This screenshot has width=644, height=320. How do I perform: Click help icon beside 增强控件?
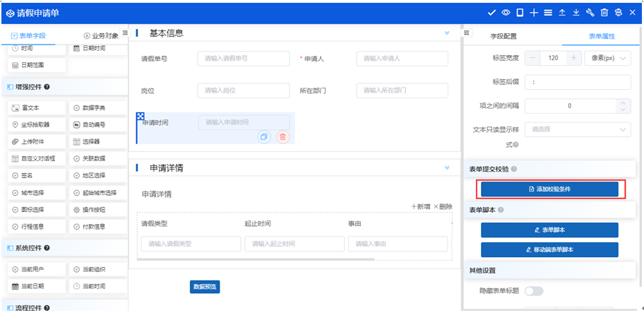(47, 87)
